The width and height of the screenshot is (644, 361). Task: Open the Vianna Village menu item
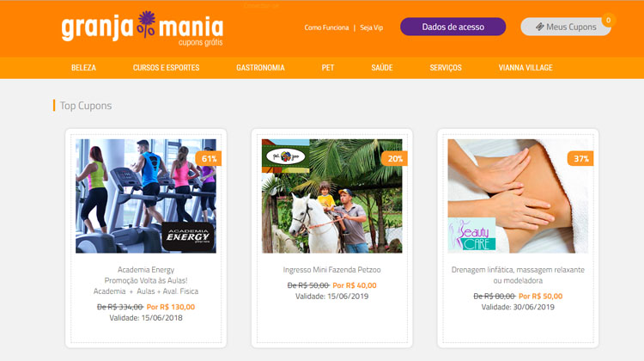click(526, 68)
